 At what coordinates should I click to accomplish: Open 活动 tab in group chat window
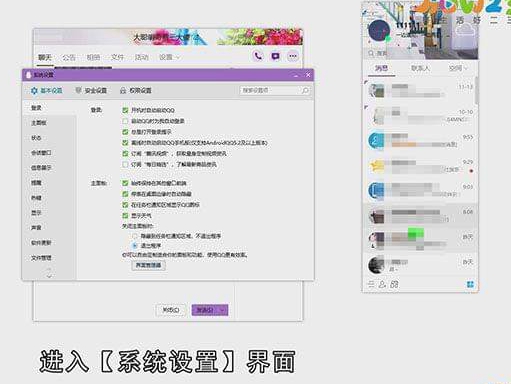click(x=141, y=57)
